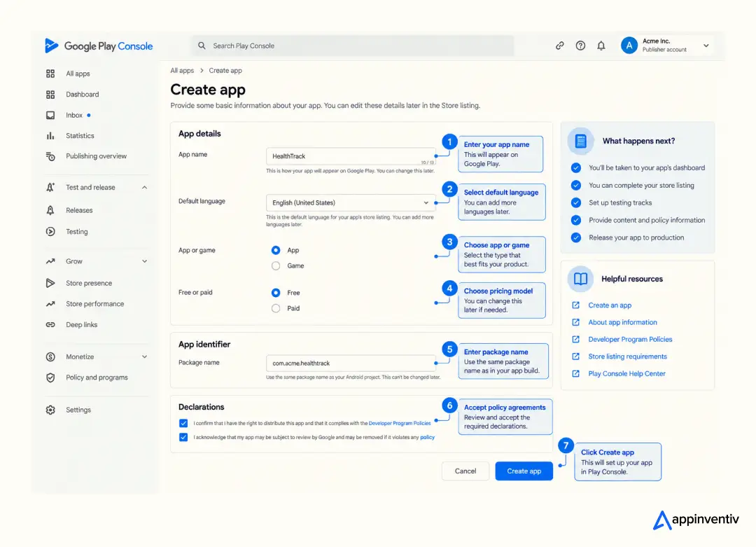Click the Publishing overview icon
The height and width of the screenshot is (547, 756).
(x=50, y=156)
